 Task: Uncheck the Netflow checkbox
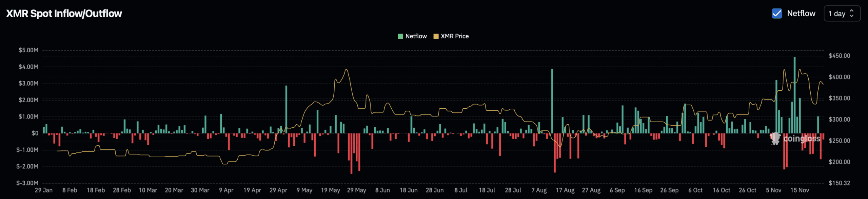777,14
